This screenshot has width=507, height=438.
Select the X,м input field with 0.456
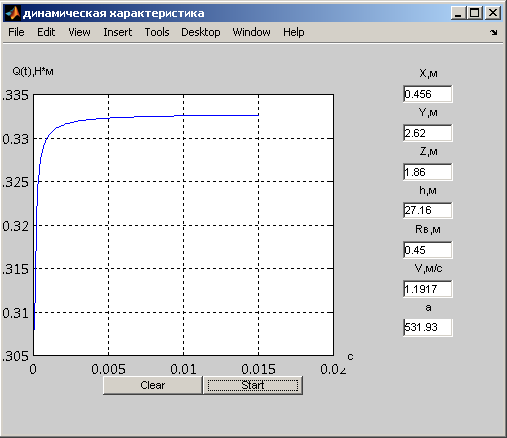point(428,94)
